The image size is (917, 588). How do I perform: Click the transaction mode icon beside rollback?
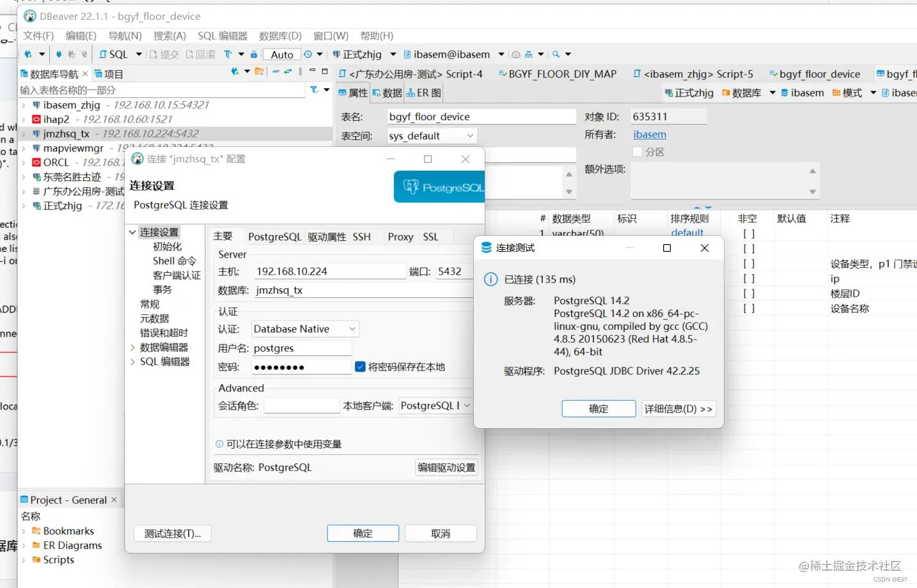(x=228, y=54)
